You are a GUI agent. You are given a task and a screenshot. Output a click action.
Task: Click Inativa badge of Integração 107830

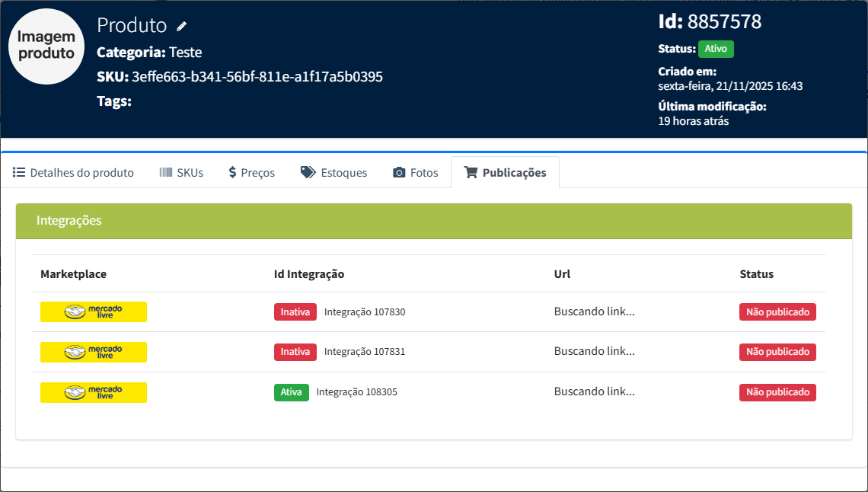point(295,311)
